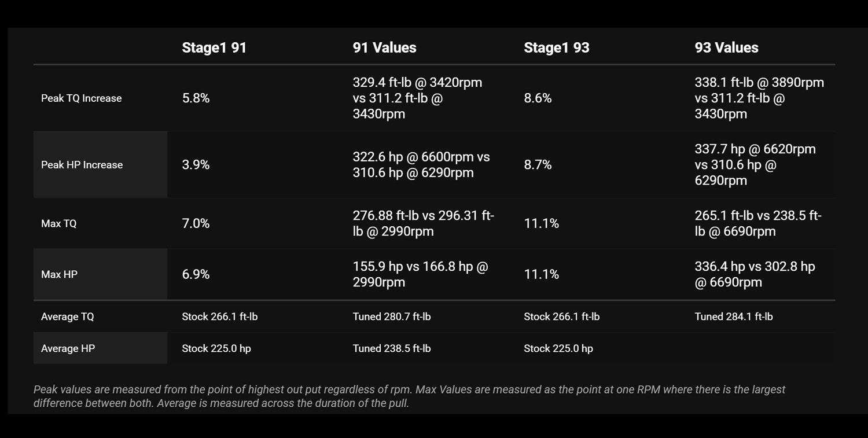Viewport: 868px width, 438px height.
Task: Select the Peak HP Increase row label
Action: pyautogui.click(x=82, y=165)
